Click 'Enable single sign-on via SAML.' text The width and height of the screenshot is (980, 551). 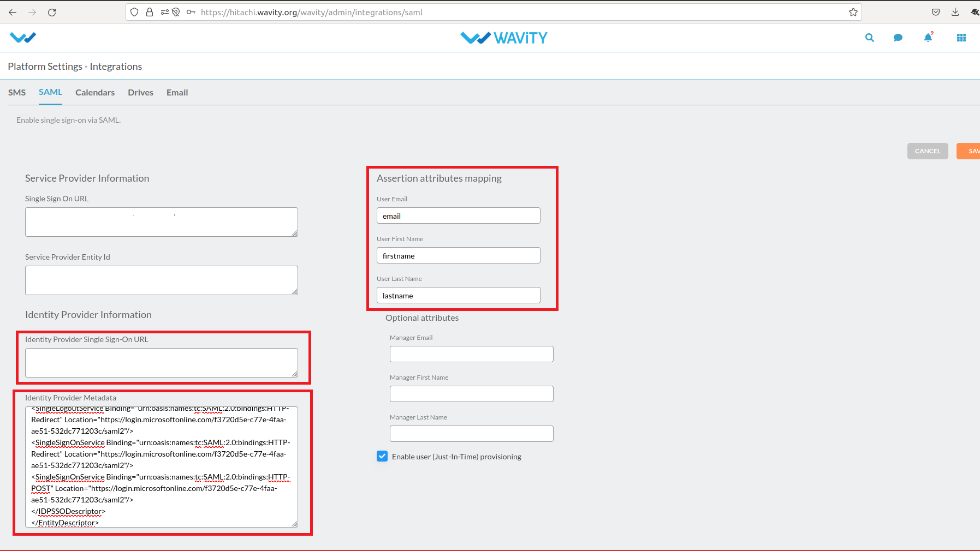(69, 120)
